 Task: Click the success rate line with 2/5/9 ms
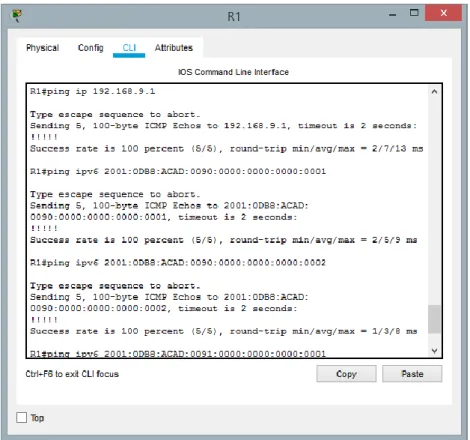[x=224, y=240]
